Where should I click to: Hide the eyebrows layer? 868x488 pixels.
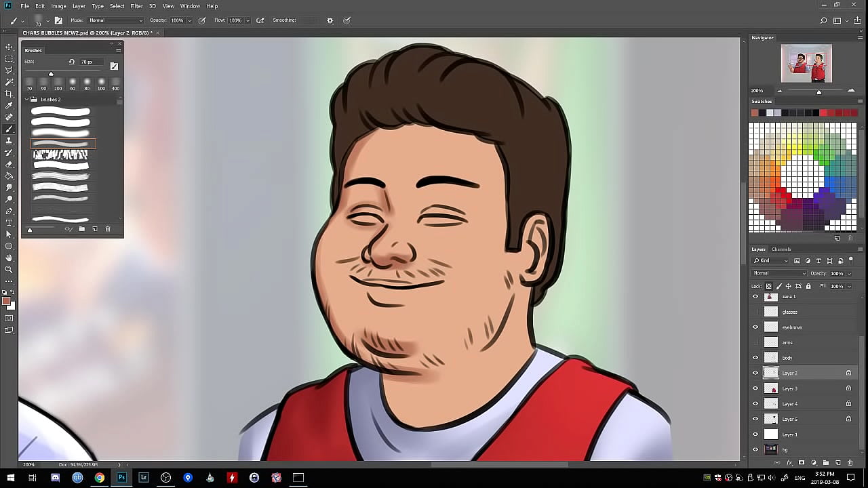click(x=755, y=327)
